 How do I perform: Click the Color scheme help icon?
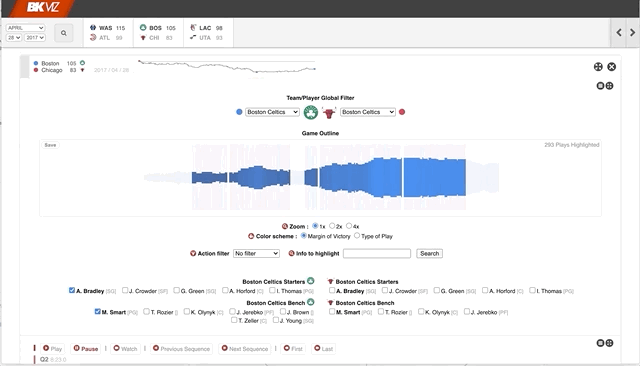251,236
